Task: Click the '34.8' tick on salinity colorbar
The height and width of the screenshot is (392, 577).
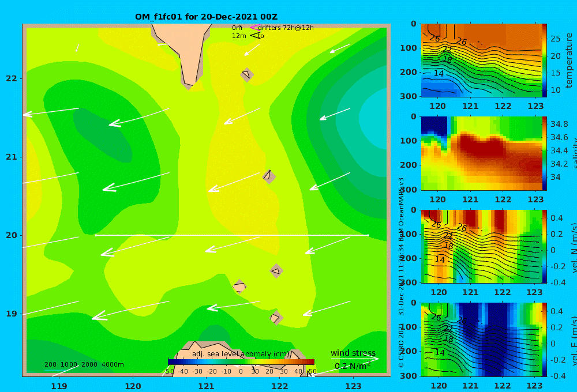Action: [559, 124]
